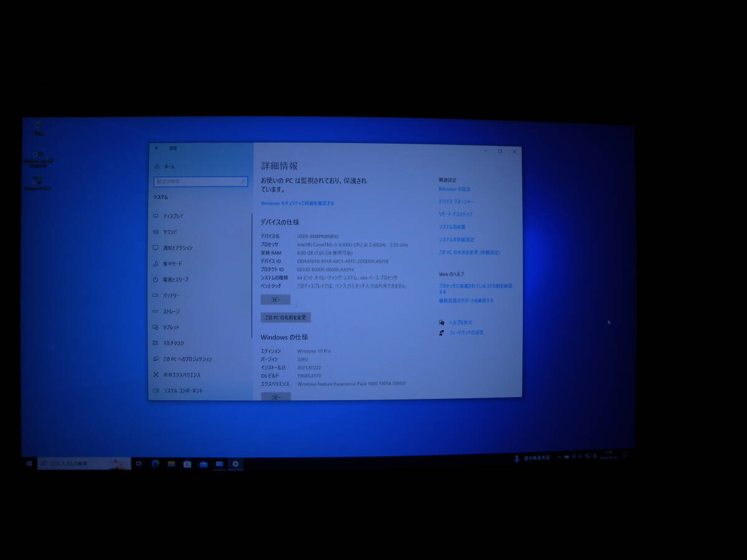
Task: Open multi-language support web help link
Action: [x=466, y=301]
